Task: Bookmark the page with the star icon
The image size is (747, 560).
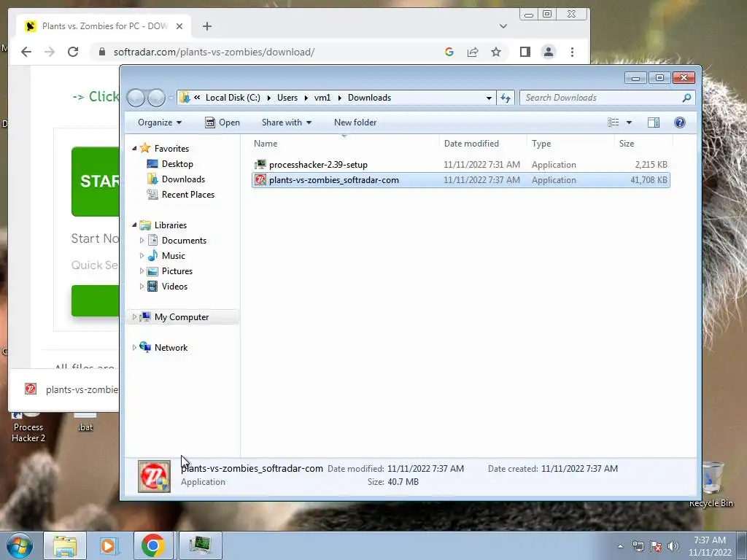Action: [496, 52]
